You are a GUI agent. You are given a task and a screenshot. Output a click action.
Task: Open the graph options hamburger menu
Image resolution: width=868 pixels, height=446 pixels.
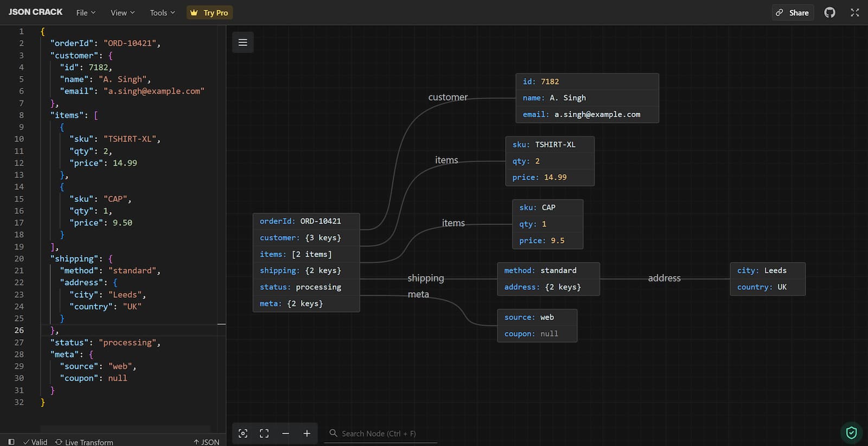coord(242,42)
